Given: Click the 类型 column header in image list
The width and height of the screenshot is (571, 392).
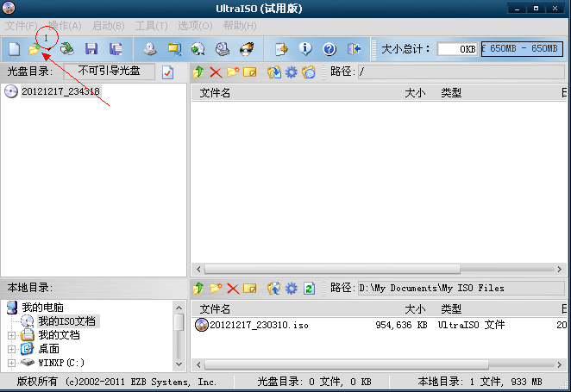Looking at the screenshot, I should (x=451, y=93).
